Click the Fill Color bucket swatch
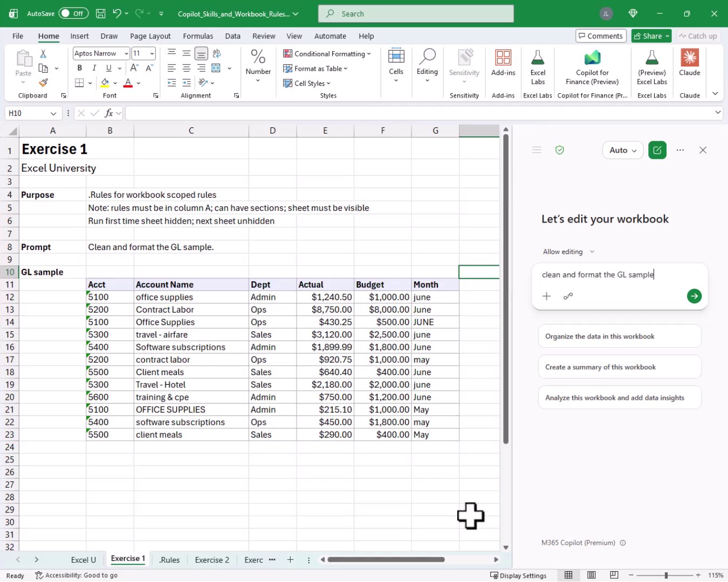Viewport: 728px width, 582px height. click(105, 83)
